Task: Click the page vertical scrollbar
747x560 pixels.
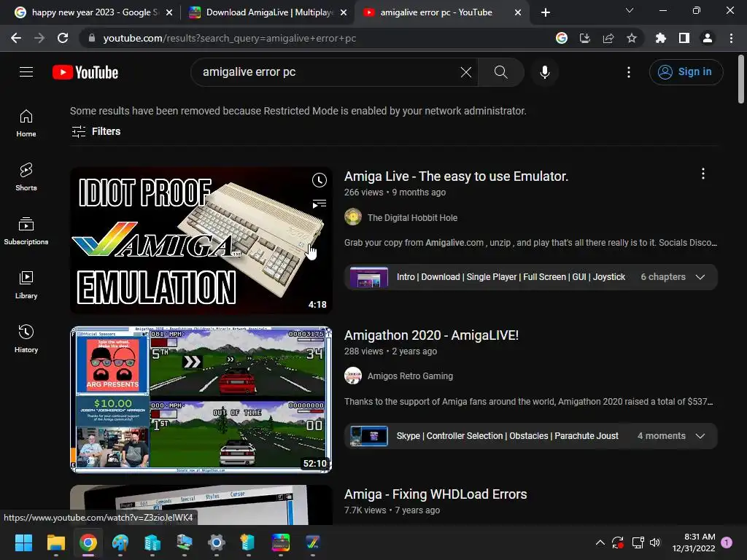Action: 741,79
